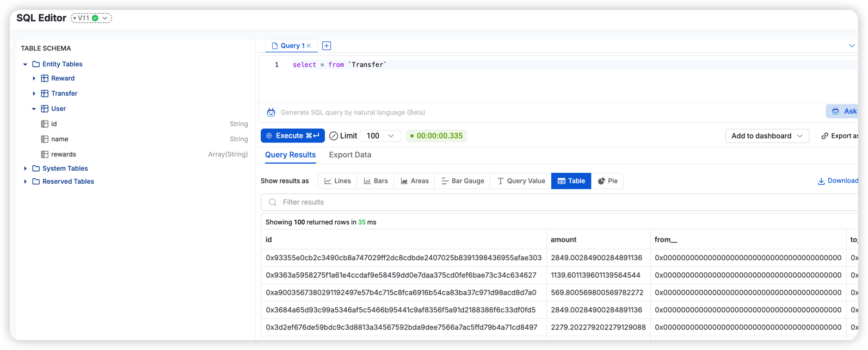Select the Transfer table label
The image size is (868, 350).
coord(64,93)
